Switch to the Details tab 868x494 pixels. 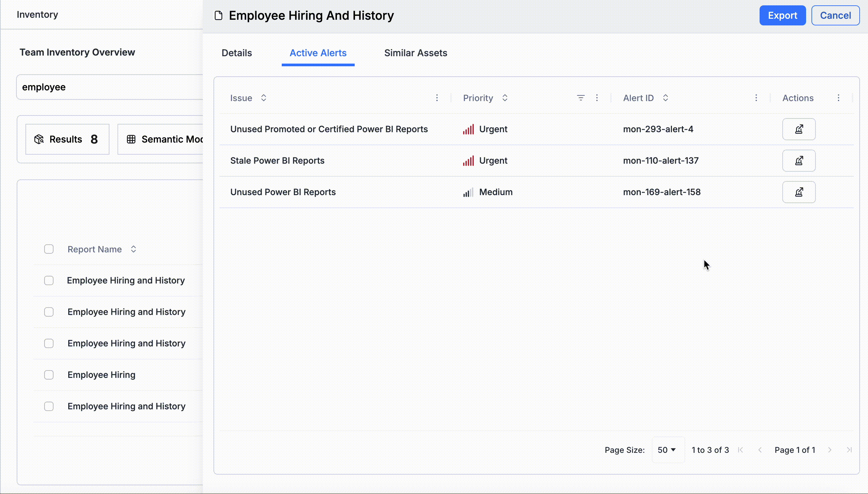[237, 53]
